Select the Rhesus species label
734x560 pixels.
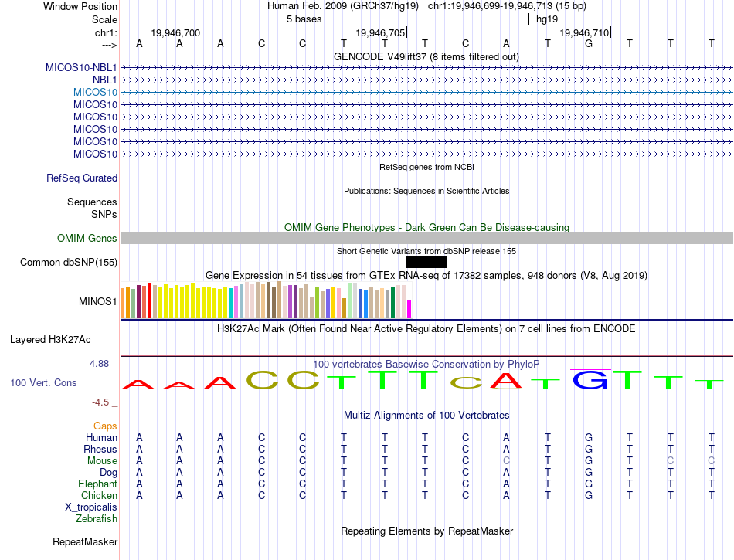point(100,449)
